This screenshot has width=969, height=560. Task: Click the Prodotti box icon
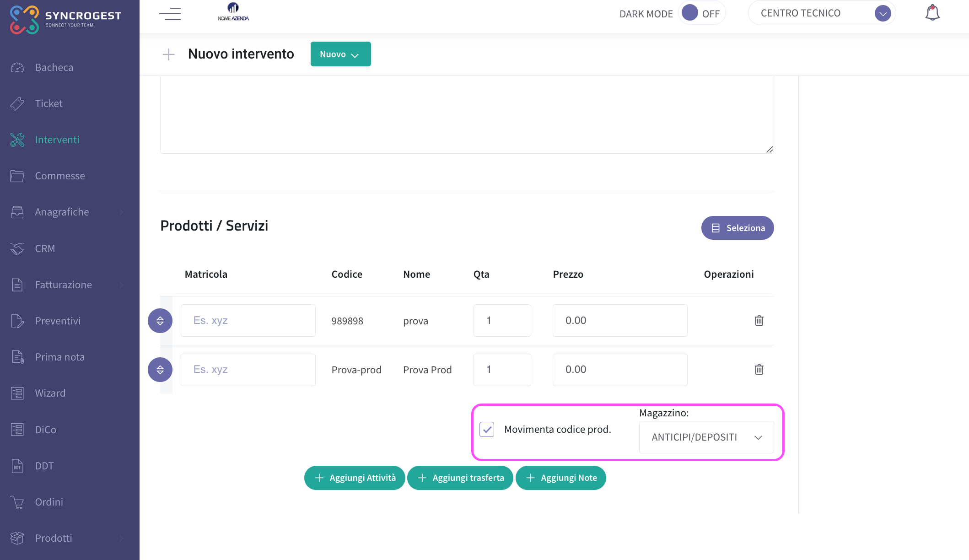[17, 538]
